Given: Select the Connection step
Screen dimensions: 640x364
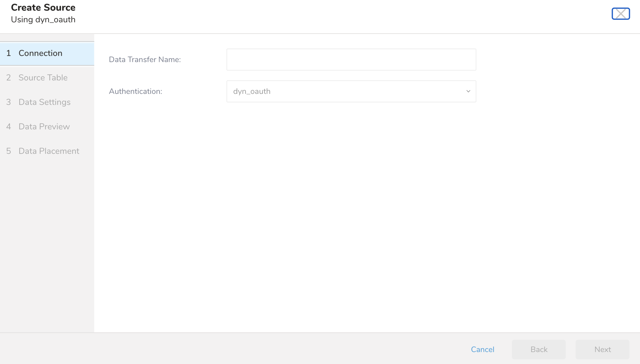Looking at the screenshot, I should [x=40, y=53].
